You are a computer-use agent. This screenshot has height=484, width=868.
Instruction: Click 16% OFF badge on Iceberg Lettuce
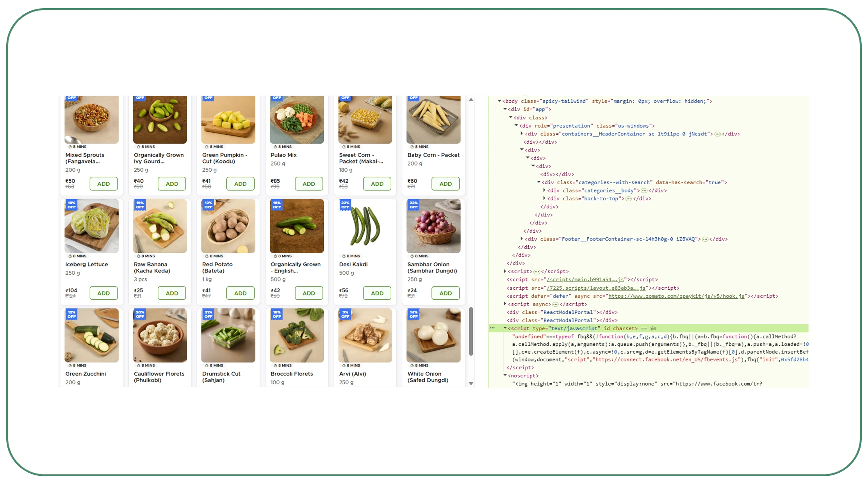(x=71, y=205)
